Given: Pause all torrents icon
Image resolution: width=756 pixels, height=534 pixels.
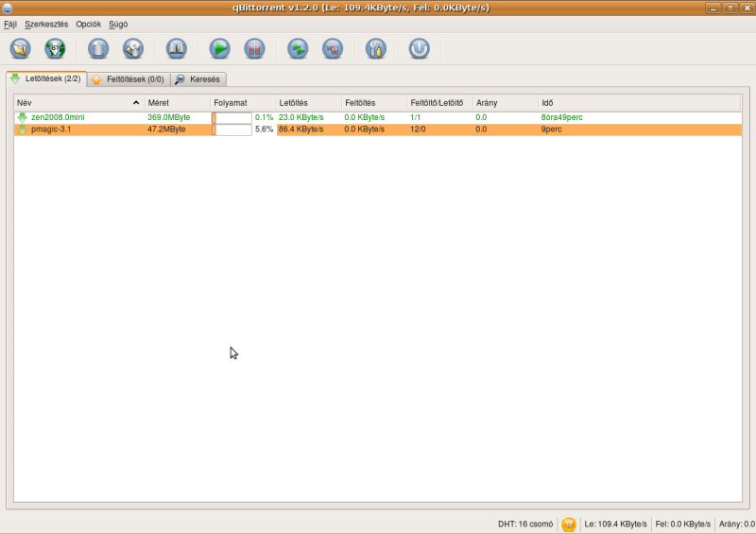Looking at the screenshot, I should coord(333,49).
